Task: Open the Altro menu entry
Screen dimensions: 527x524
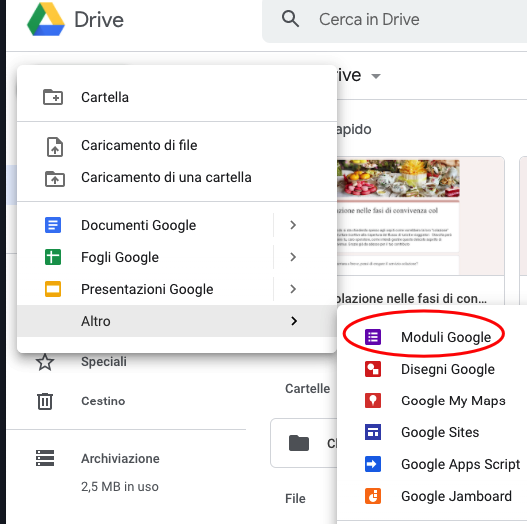Action: tap(177, 321)
